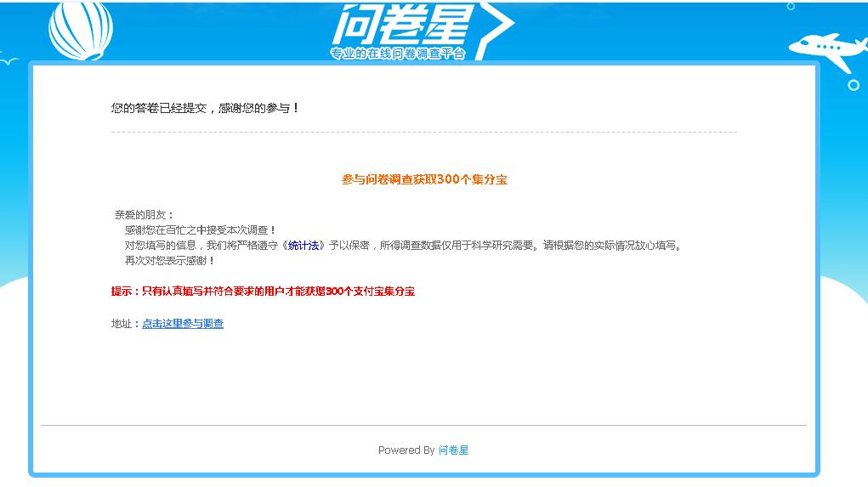Follow the 问卷星 link next to Powered By

(453, 450)
